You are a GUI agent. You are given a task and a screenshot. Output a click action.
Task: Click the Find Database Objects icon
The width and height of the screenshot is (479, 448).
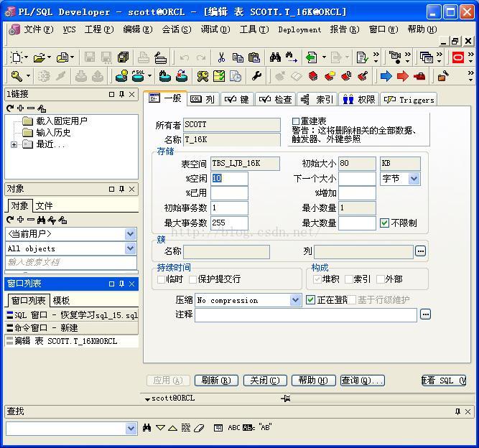[165, 76]
